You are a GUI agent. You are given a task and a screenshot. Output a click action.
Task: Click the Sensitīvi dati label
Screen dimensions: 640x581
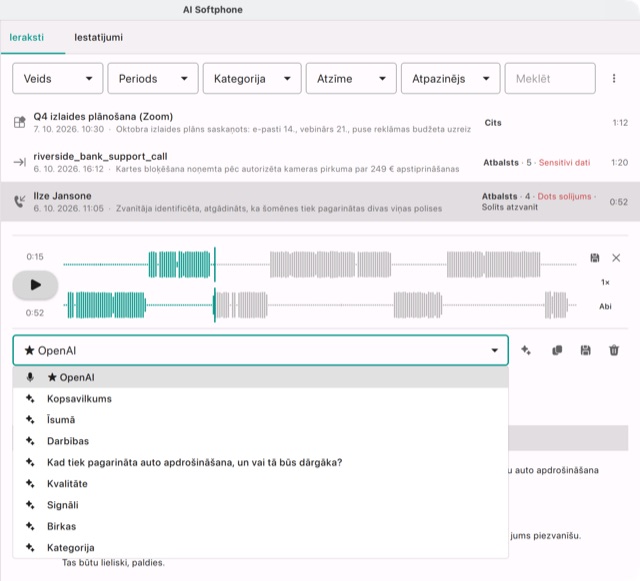[x=564, y=163]
